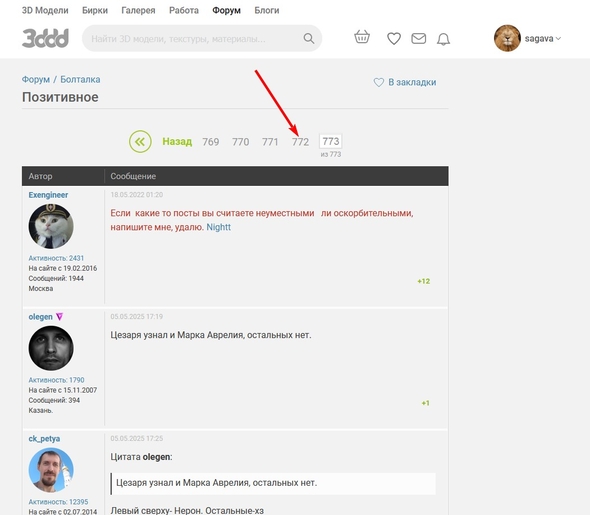Open the shopping basket icon
The width and height of the screenshot is (590, 515).
point(362,37)
